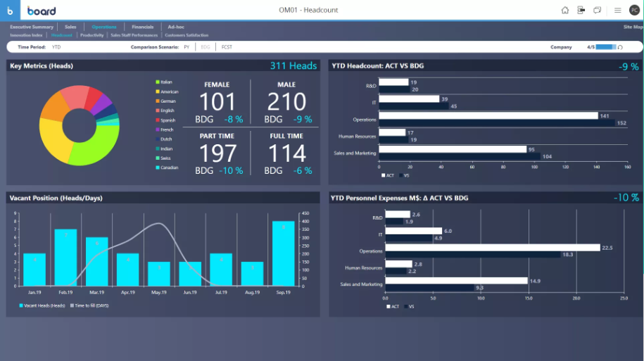Viewport: 644px width, 361px height.
Task: Click YTD Personnel Expenses -10 % value
Action: (626, 198)
